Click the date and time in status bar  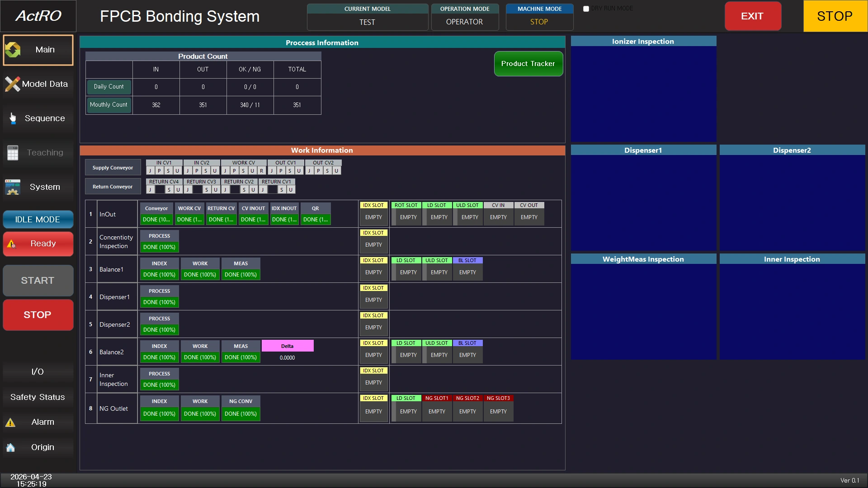(31, 480)
